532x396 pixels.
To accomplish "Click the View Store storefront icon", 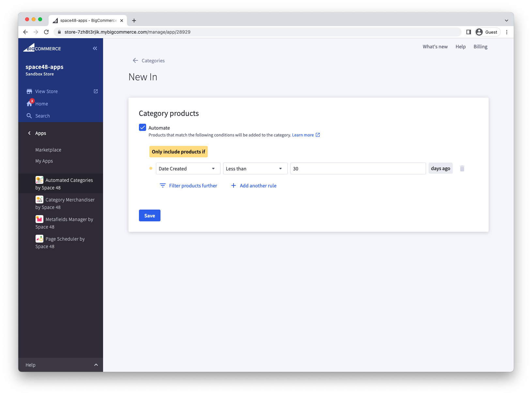I will click(x=29, y=91).
